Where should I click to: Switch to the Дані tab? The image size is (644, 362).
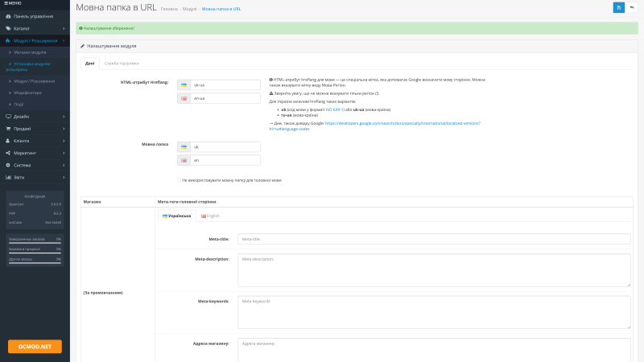tap(90, 64)
